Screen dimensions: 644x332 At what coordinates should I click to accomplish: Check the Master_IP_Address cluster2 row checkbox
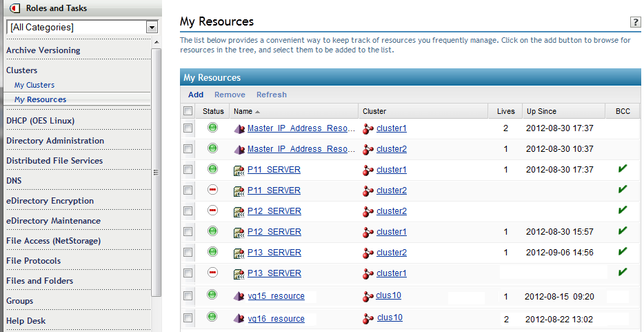click(188, 148)
